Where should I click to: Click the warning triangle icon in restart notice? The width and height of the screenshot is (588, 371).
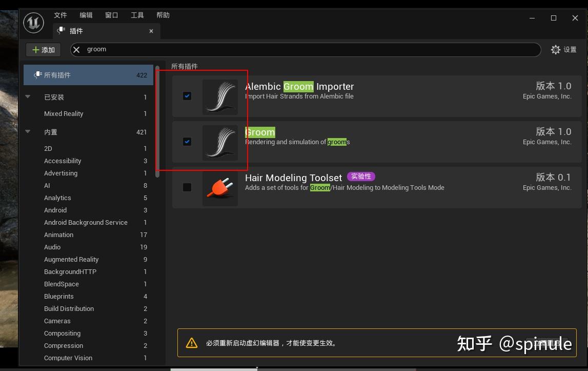pos(192,343)
